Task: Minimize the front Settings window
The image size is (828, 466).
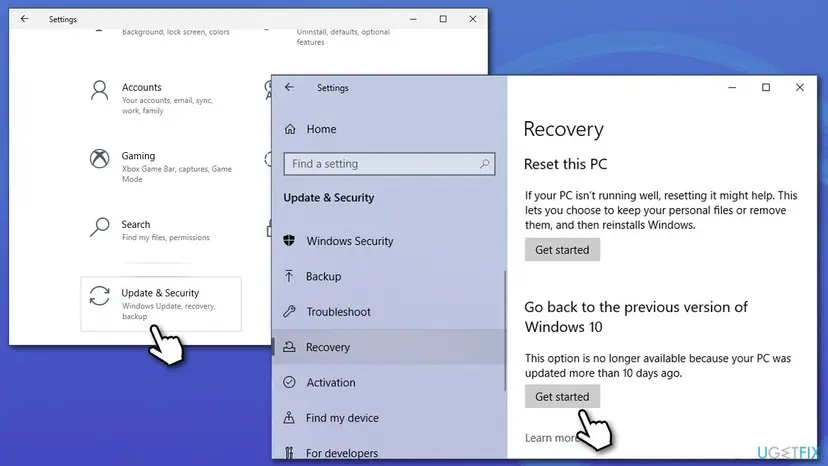Action: click(732, 88)
